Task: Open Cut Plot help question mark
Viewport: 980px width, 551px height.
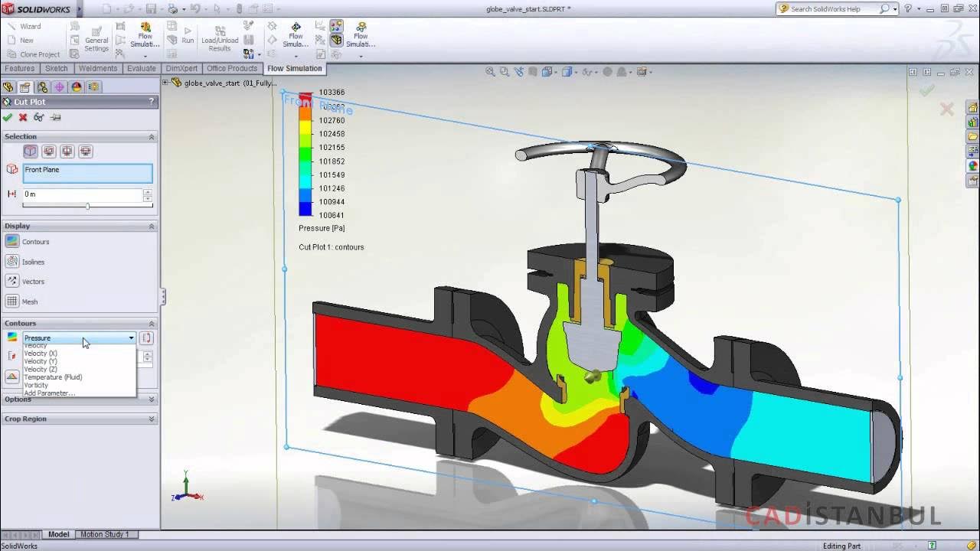Action: coord(152,101)
